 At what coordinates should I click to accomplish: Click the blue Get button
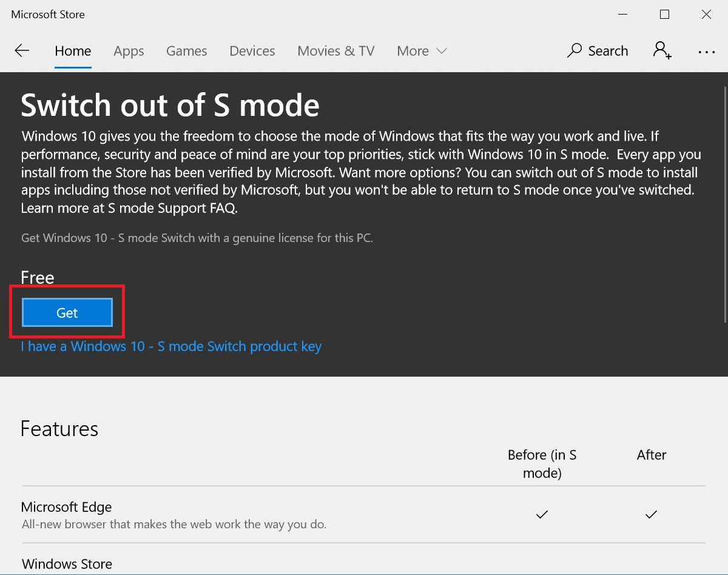click(67, 313)
